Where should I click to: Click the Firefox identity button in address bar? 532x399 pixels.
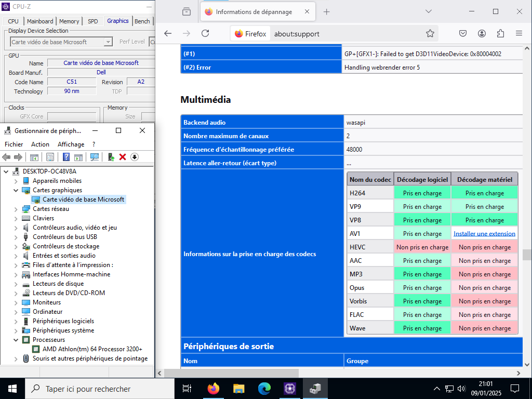click(x=250, y=34)
